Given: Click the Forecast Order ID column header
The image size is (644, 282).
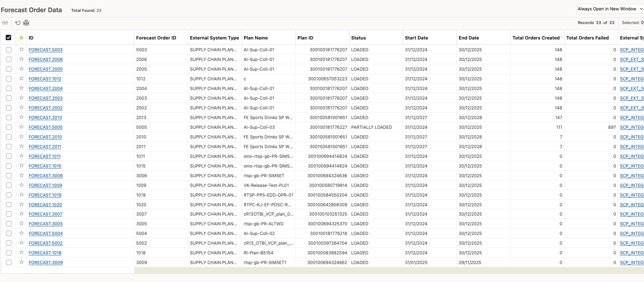Looking at the screenshot, I should click(156, 38).
